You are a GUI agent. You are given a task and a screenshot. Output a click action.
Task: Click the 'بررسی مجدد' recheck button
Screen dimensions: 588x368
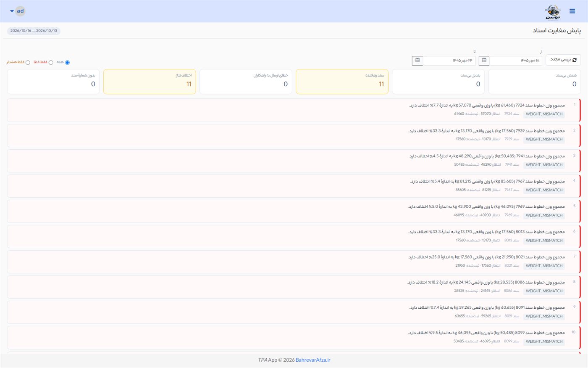(x=563, y=60)
